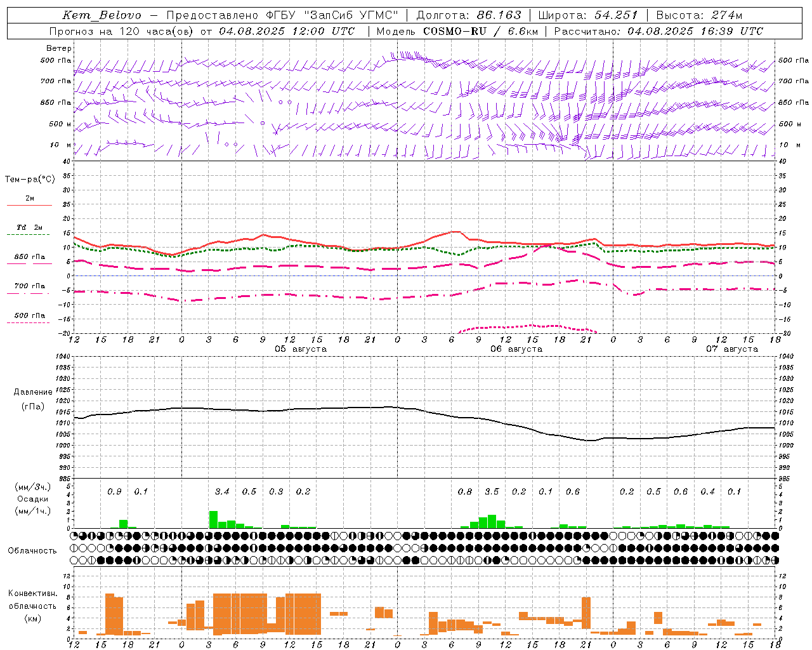Click the Тем-ра(°C) temperature panel label
812x650 pixels.
coord(30,180)
